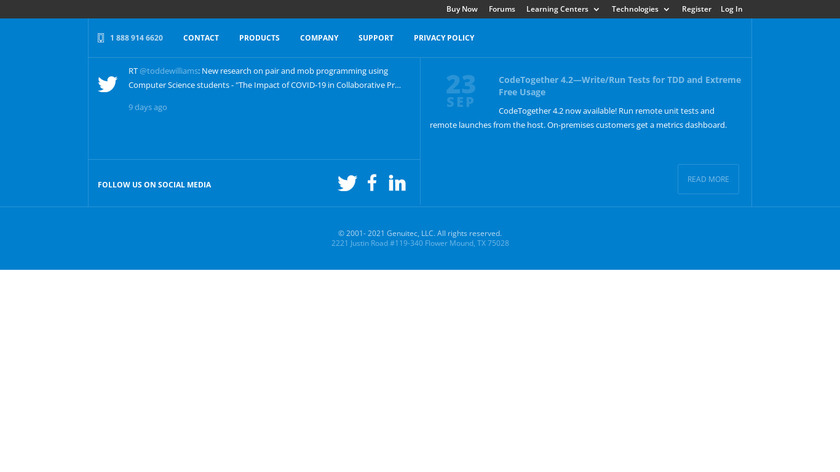Select Log In in the top bar
This screenshot has width=840, height=472.
click(731, 9)
